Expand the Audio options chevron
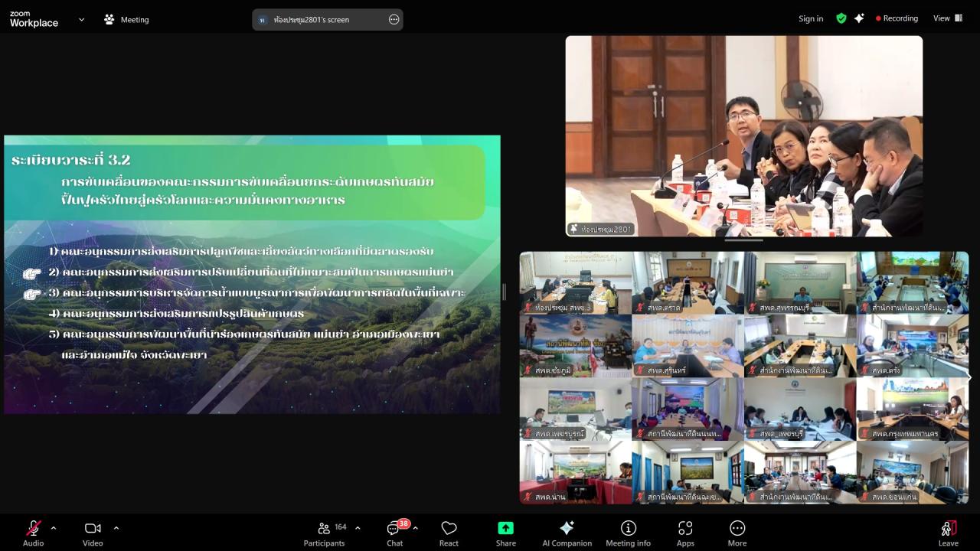The image size is (980, 551). click(53, 527)
